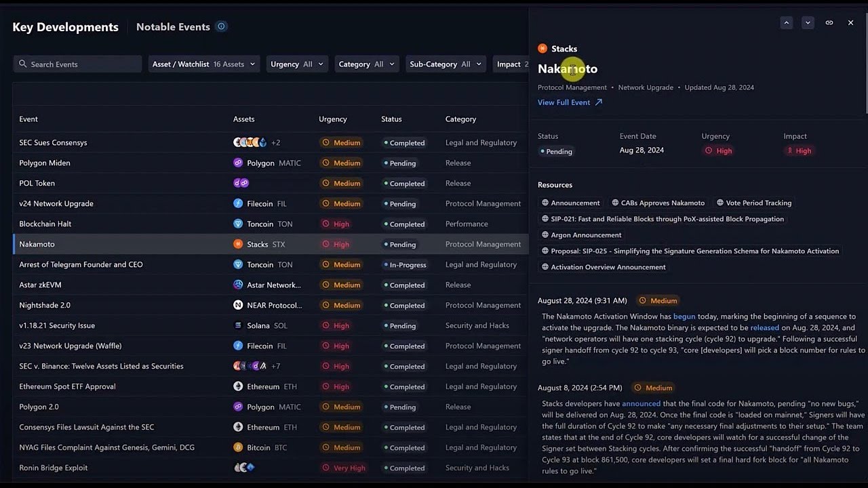Open the SIP-021 Fast and Reliable Blocks resource
Screen dimensions: 868x488
[663, 219]
